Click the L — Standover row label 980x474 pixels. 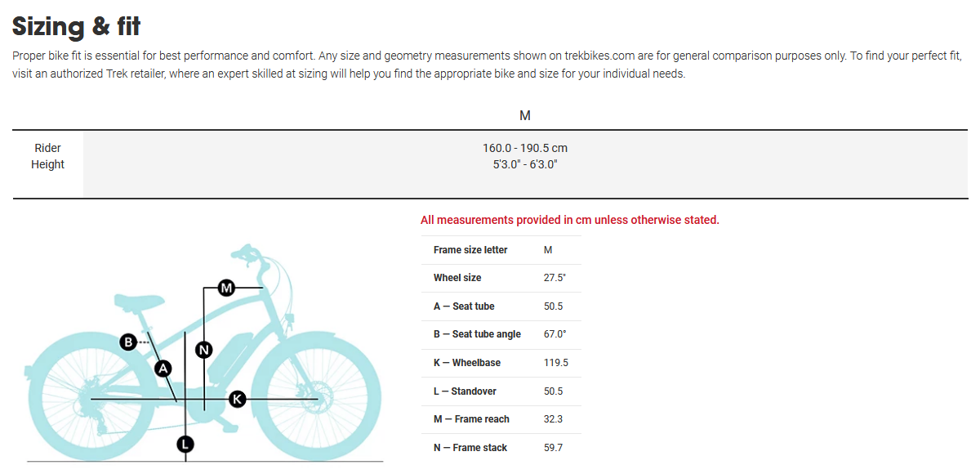[465, 391]
